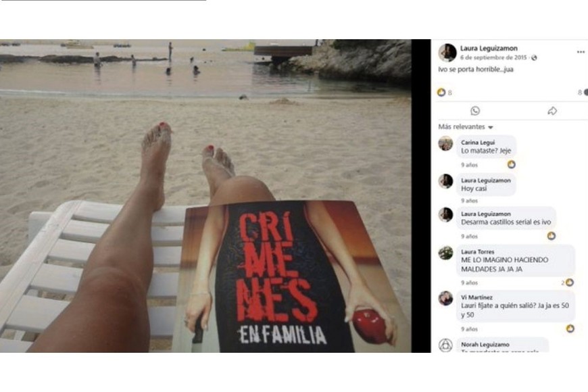Screen dimensions: 588x392
Task: Open Carina Legui's profile name link
Action: coord(478,143)
